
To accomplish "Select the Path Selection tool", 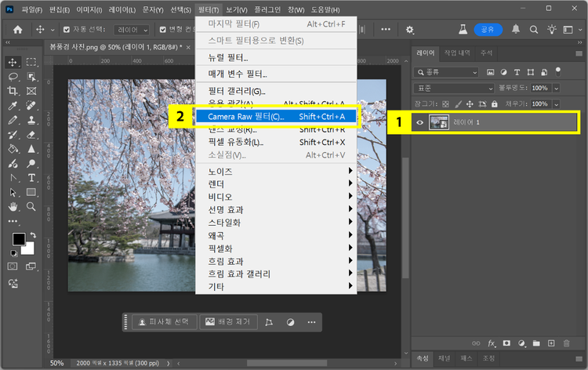I will [13, 192].
